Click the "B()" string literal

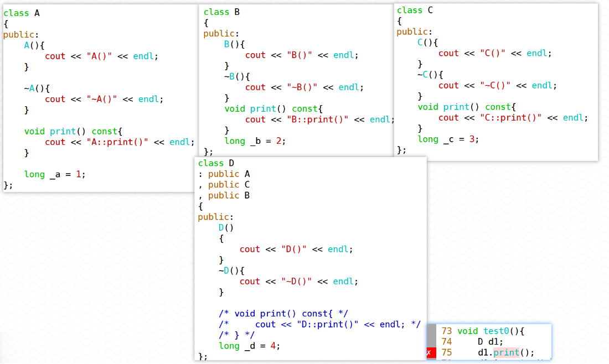point(300,55)
